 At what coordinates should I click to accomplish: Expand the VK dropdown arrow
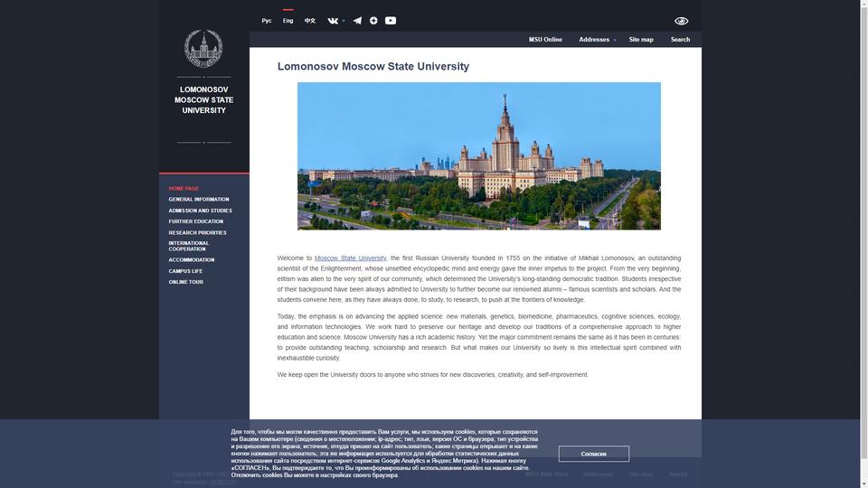coord(344,21)
